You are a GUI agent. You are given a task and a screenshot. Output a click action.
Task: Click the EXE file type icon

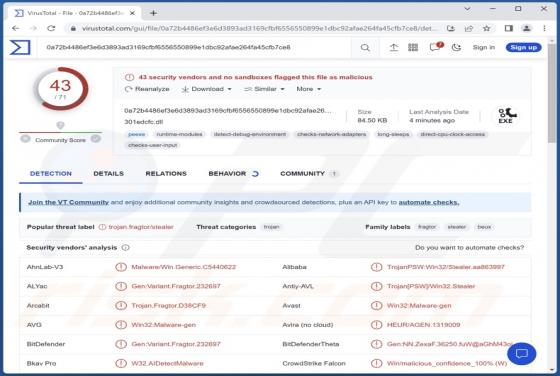[505, 116]
